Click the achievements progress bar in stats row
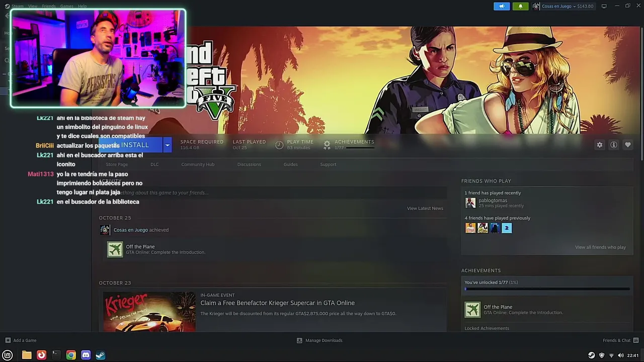 pos(360,148)
